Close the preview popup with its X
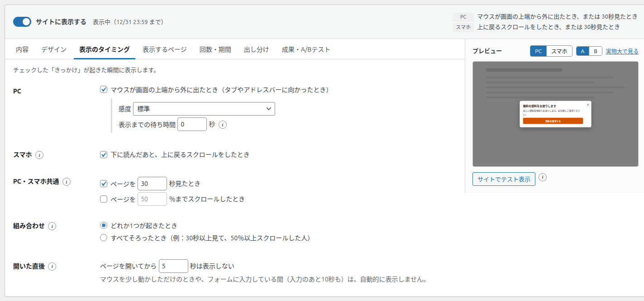Image resolution: width=644 pixels, height=301 pixels. (588, 104)
